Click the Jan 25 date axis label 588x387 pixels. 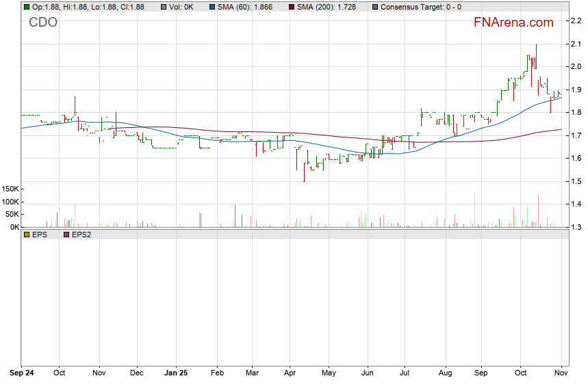tap(177, 373)
